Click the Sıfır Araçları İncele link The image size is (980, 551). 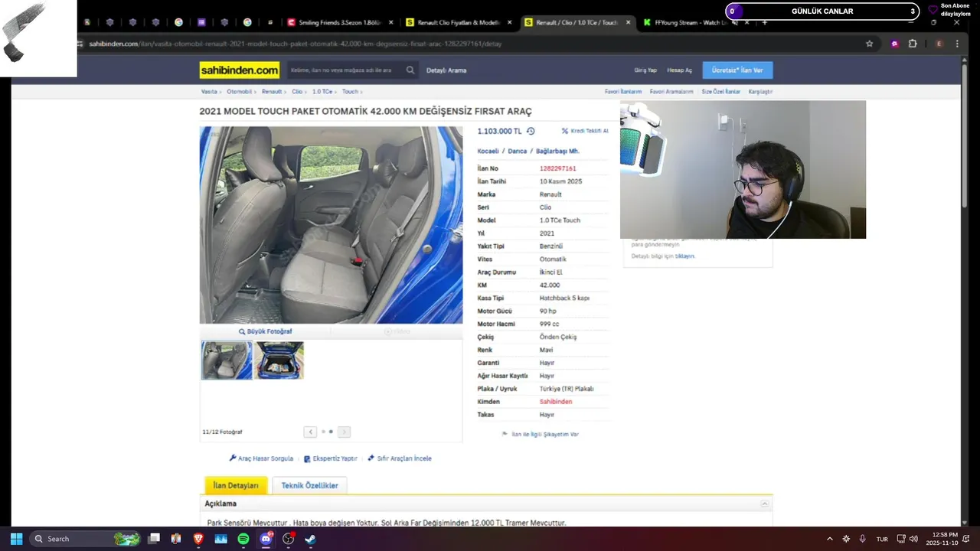(x=400, y=458)
